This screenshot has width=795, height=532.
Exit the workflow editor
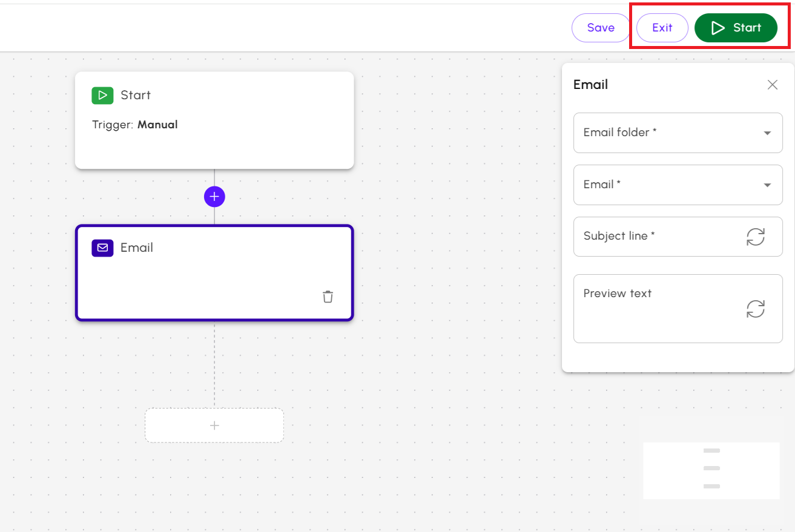click(x=662, y=28)
